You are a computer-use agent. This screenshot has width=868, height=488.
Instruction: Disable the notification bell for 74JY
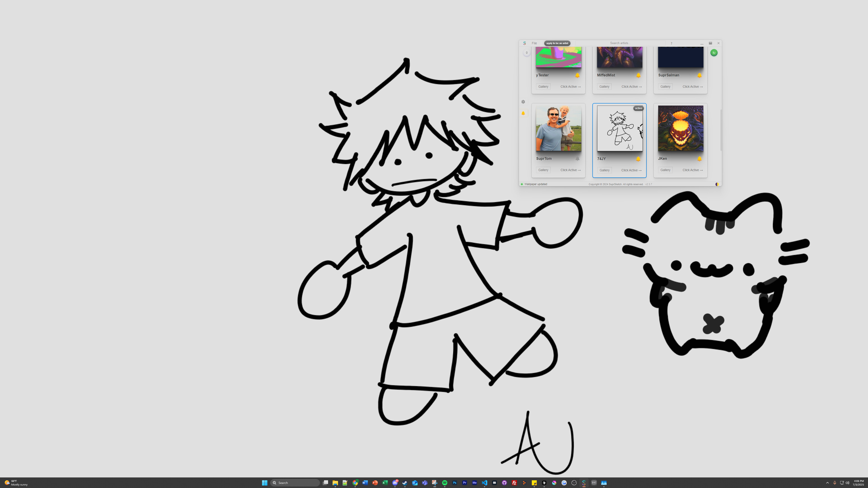(638, 159)
